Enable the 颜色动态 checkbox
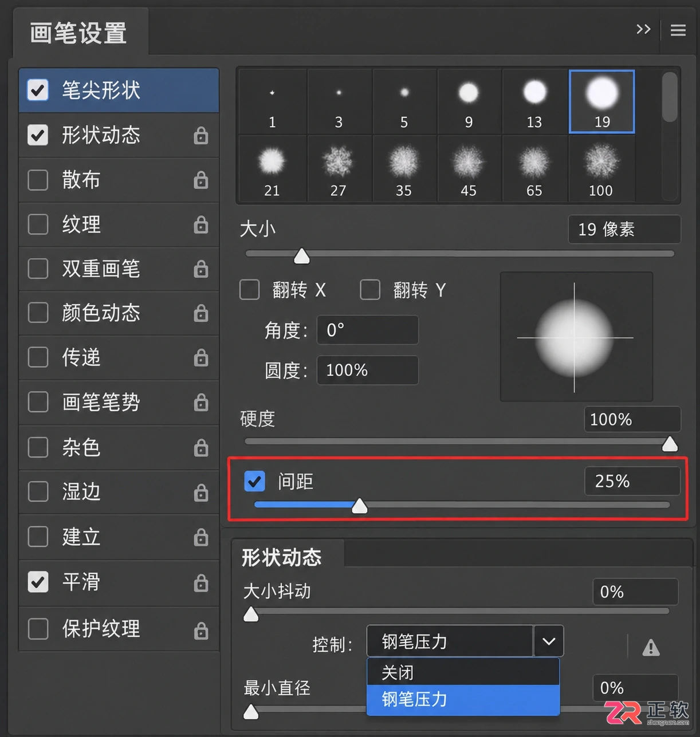The height and width of the screenshot is (737, 700). (38, 313)
